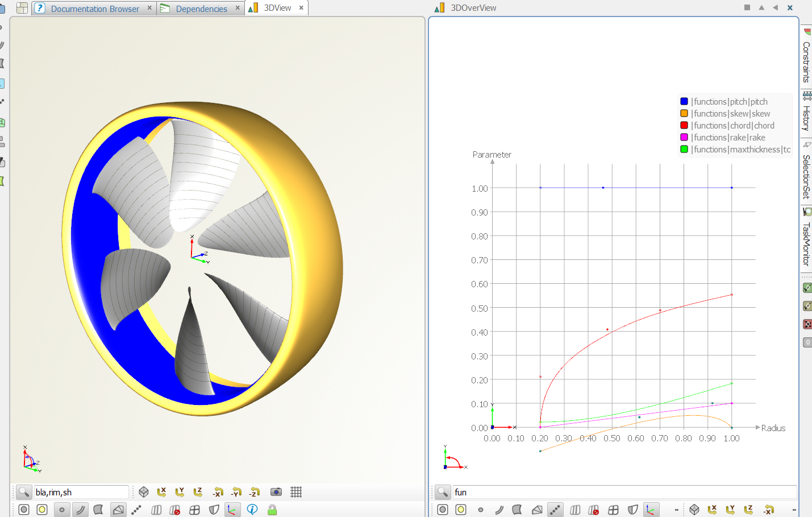The width and height of the screenshot is (812, 517).
Task: Click shield-shaped shading icon in 3DView
Action: pyautogui.click(x=214, y=510)
